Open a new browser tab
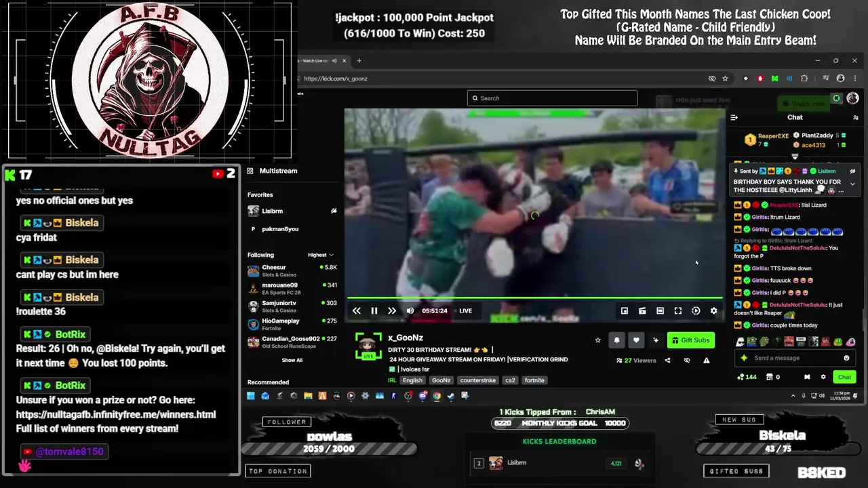Image resolution: width=868 pixels, height=488 pixels. [x=359, y=61]
